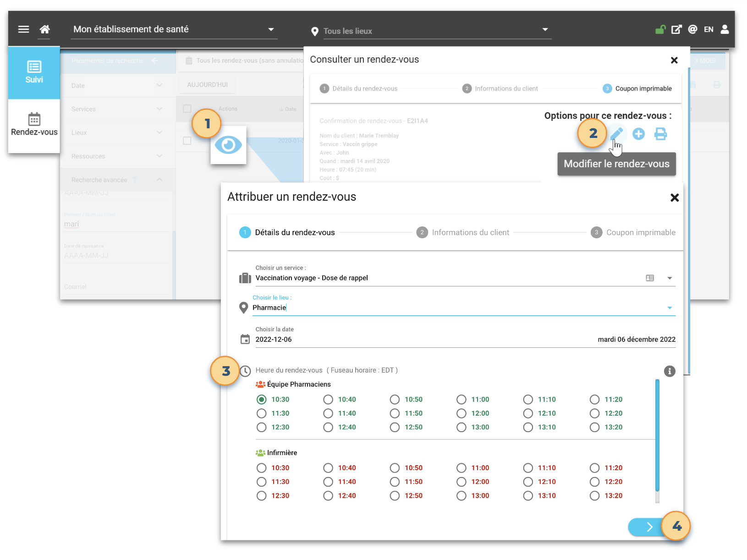Open the Mon établissement de santé dropdown

[175, 29]
